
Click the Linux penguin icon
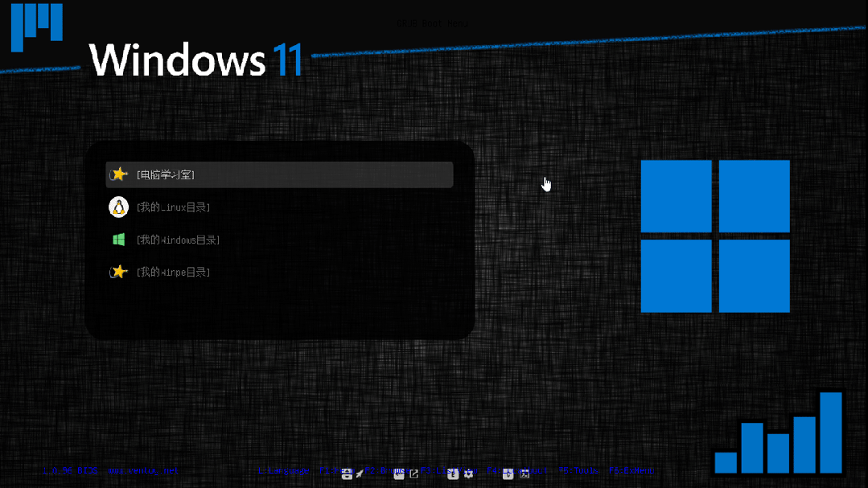click(x=118, y=207)
